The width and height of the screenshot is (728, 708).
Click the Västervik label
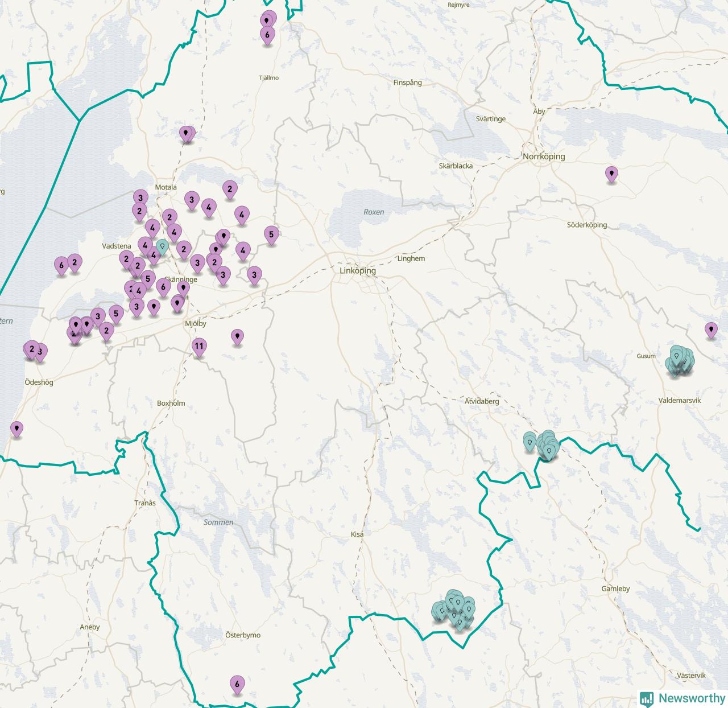pos(691,676)
